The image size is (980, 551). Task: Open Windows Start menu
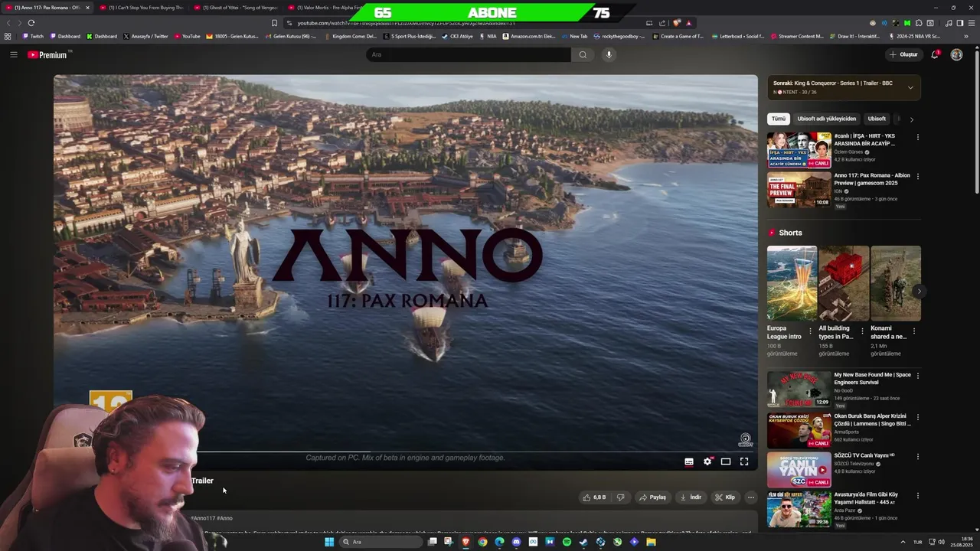(x=329, y=542)
